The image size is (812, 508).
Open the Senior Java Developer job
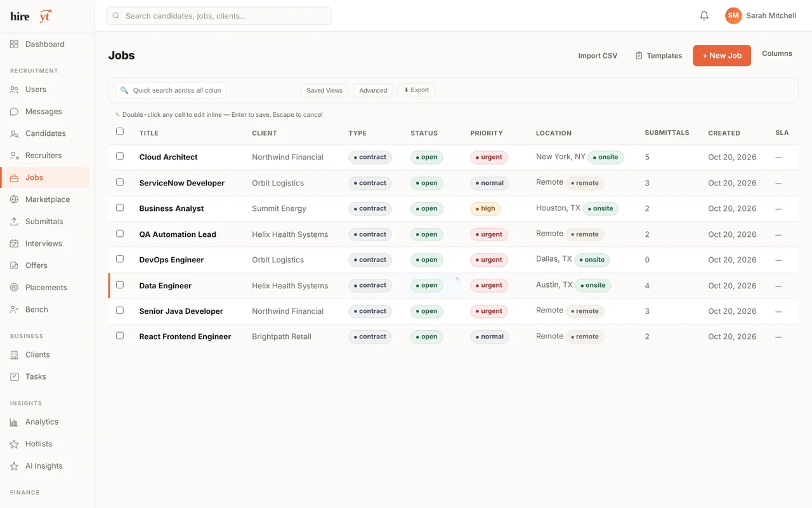pyautogui.click(x=181, y=311)
